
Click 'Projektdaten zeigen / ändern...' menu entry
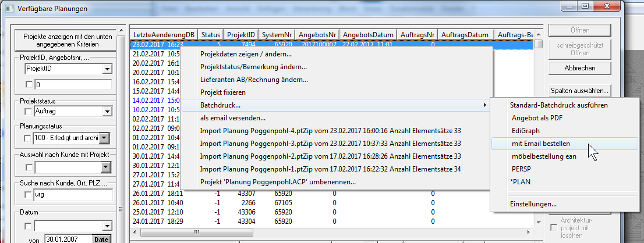point(246,54)
